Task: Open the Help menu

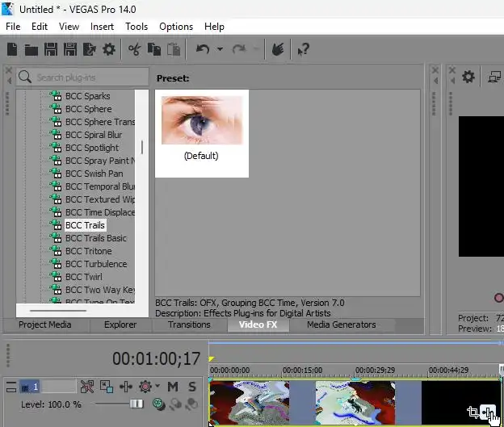Action: tap(214, 27)
